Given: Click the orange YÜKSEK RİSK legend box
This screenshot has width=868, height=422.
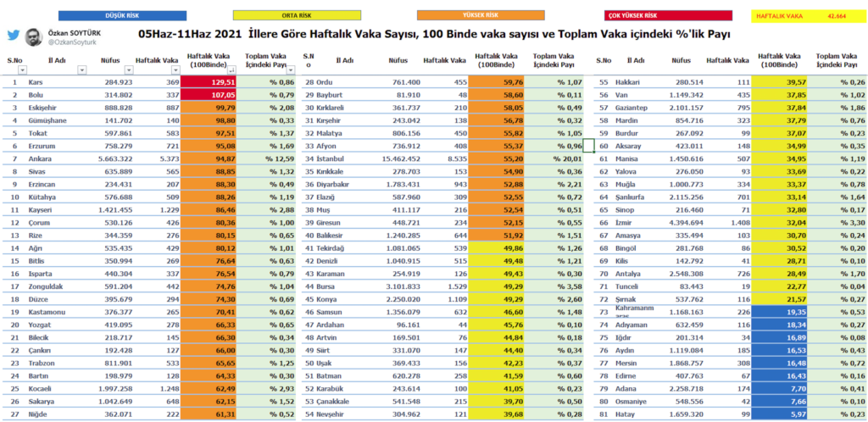Looking at the screenshot, I should pos(481,15).
